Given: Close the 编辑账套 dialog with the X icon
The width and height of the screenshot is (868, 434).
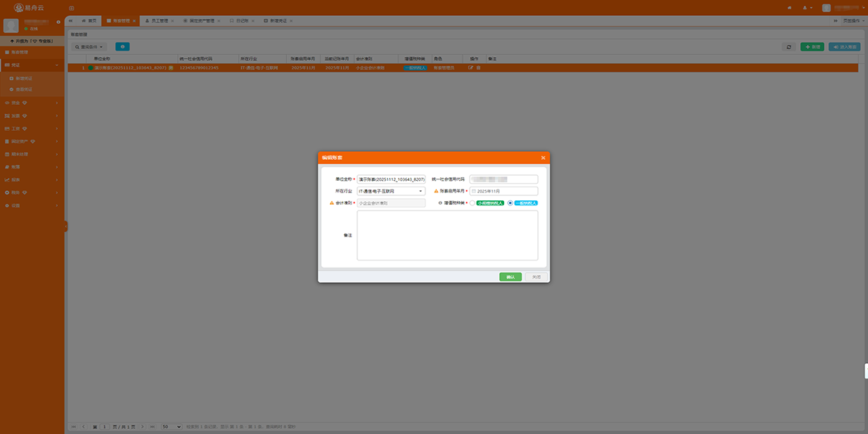Looking at the screenshot, I should pyautogui.click(x=542, y=158).
